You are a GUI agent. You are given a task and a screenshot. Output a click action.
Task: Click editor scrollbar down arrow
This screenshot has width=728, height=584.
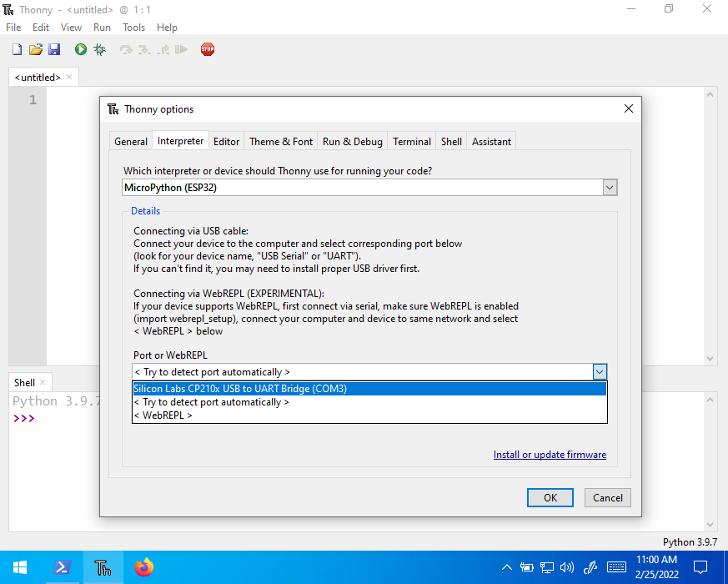click(710, 358)
